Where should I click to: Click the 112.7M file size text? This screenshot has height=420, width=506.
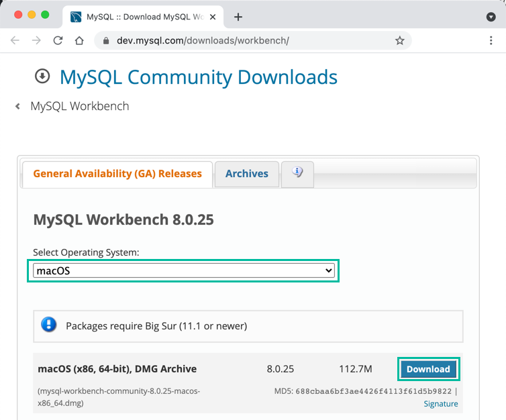click(x=355, y=369)
